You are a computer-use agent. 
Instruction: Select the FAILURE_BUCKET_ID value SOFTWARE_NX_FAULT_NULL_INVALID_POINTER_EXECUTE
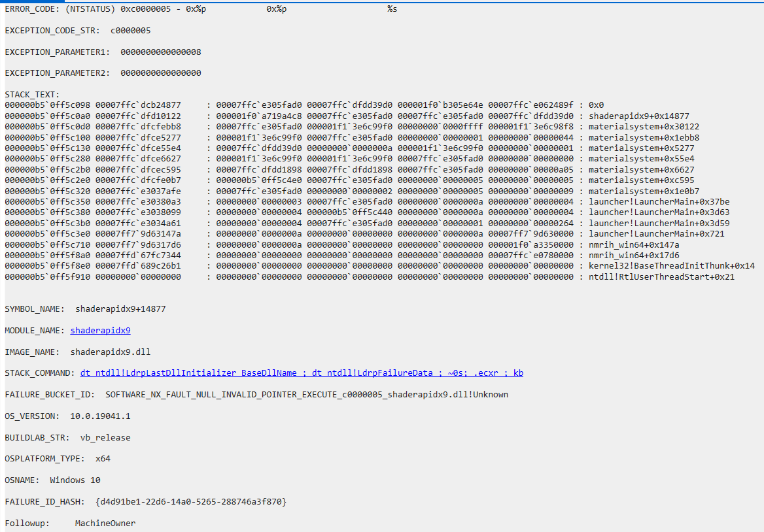click(x=307, y=394)
